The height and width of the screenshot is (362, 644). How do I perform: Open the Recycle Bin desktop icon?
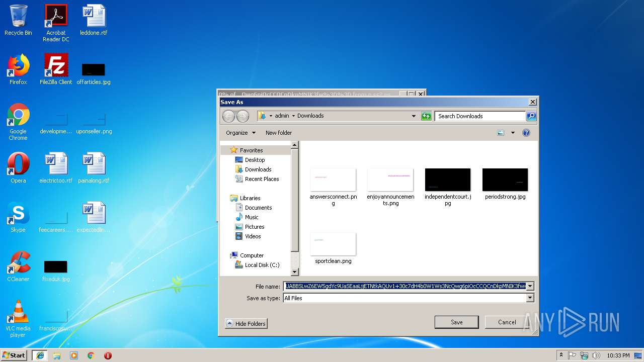tap(18, 20)
